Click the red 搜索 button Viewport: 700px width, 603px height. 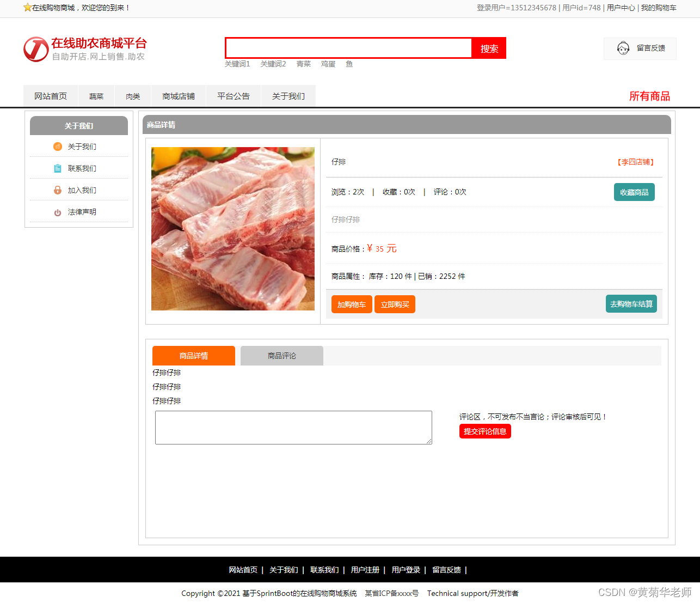488,48
